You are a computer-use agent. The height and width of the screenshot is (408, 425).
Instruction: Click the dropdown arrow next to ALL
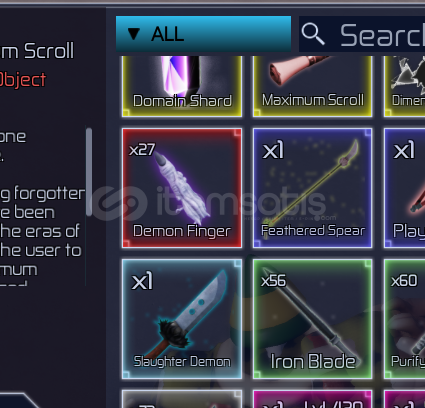click(134, 34)
